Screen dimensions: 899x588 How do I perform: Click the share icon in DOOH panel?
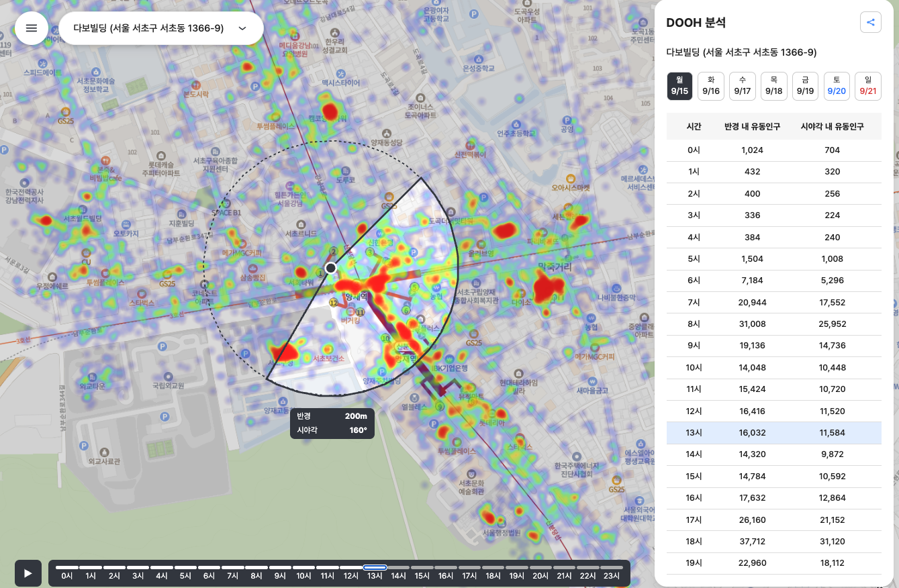pyautogui.click(x=870, y=22)
